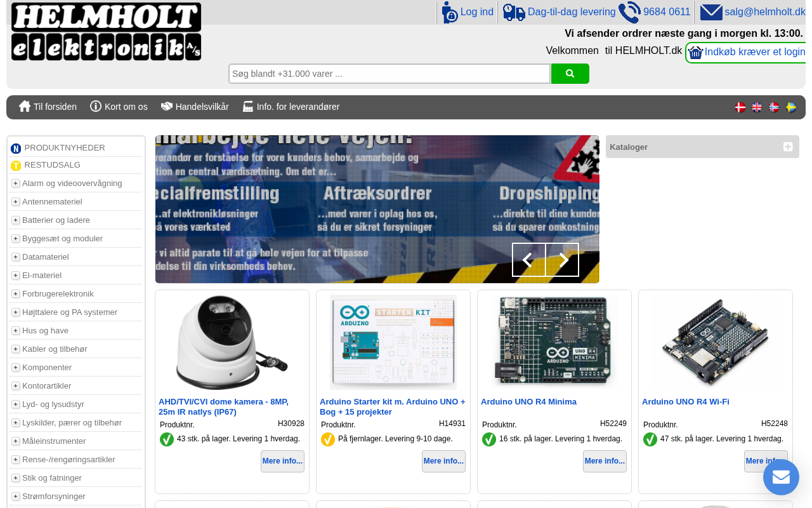Click the blue N Produktnyheder icon
The width and height of the screenshot is (812, 508).
[16, 149]
